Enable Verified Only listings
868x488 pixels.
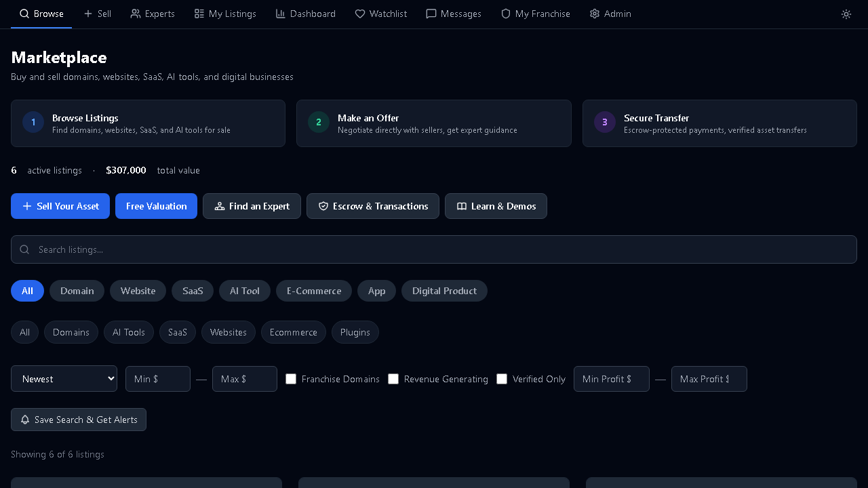coord(502,379)
